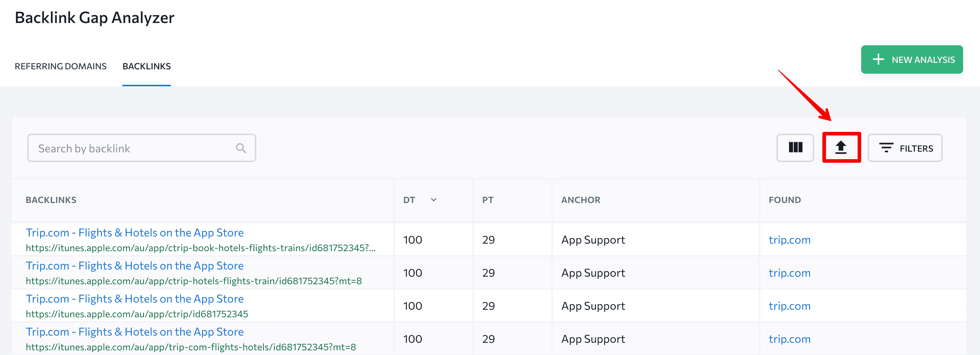Image resolution: width=980 pixels, height=355 pixels.
Task: Click DT value 100 in fourth row
Action: click(x=412, y=340)
